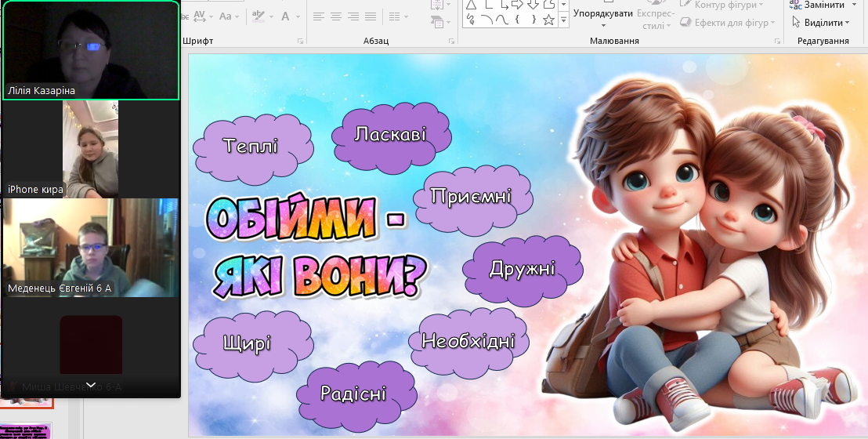Apply right alignment to the paragraph
The width and height of the screenshot is (868, 439).
353,16
